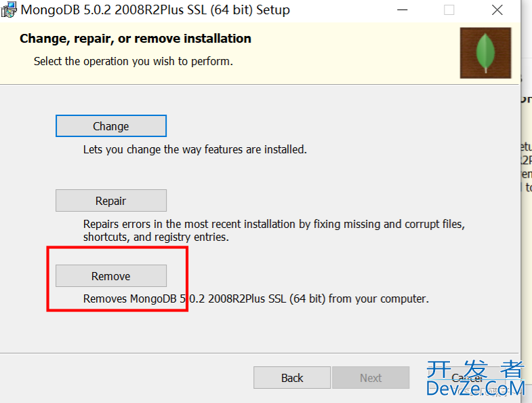Choose the Repair option

pyautogui.click(x=111, y=200)
